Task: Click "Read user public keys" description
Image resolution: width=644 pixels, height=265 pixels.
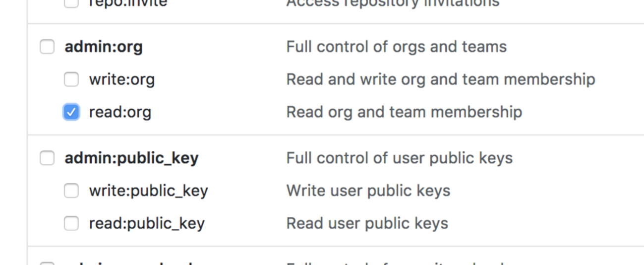Action: tap(367, 223)
